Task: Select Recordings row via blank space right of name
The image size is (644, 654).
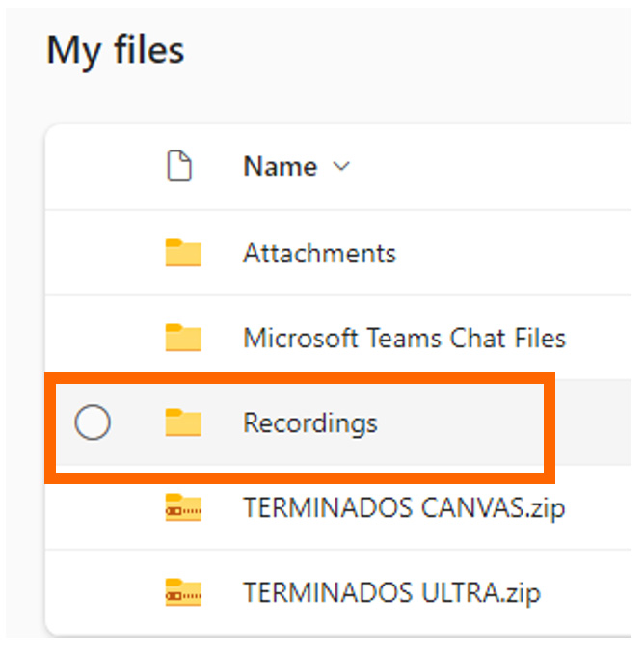Action: click(463, 422)
